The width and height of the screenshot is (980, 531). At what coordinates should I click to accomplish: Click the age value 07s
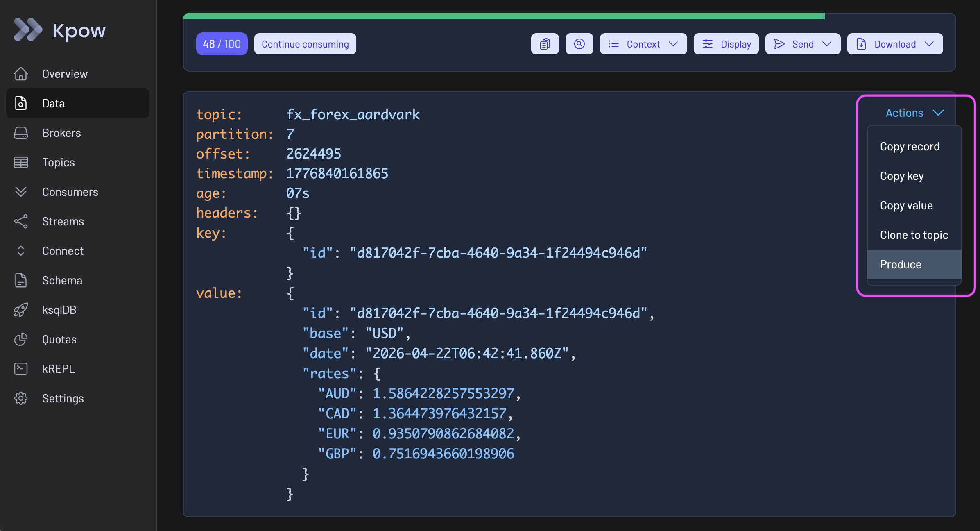(298, 193)
